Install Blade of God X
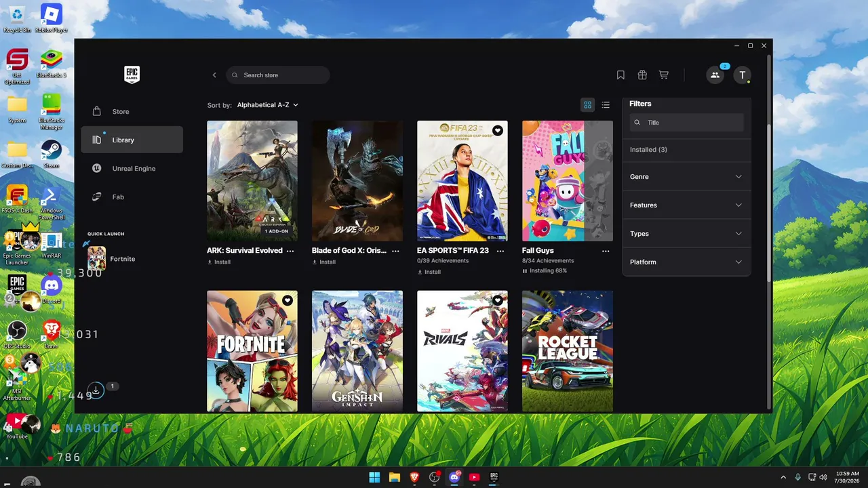Viewport: 868px width, 488px height. pyautogui.click(x=323, y=262)
